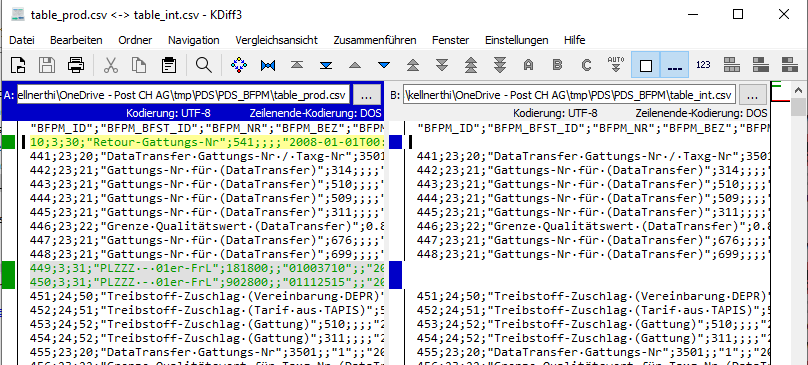
Task: Click the Open file toolbar icon
Action: [19, 65]
